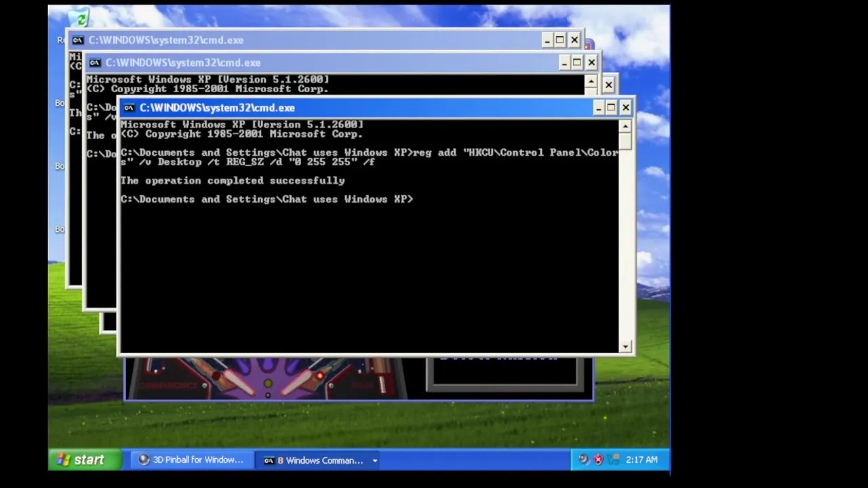Close the front cmd.exe window
Viewport: 868px width, 488px height.
(x=625, y=108)
